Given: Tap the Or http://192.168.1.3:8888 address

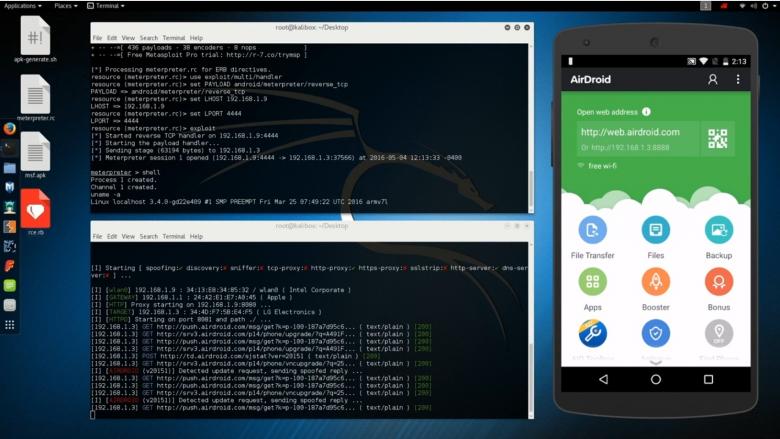Looking at the screenshot, I should [625, 148].
